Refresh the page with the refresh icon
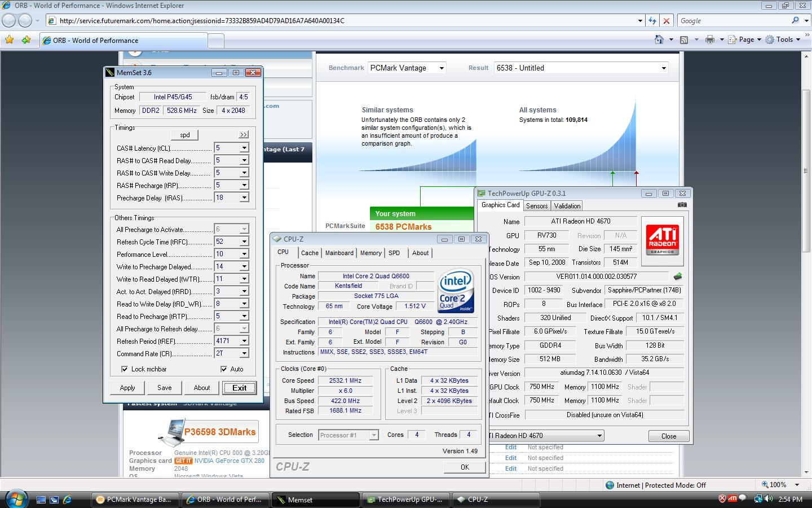Viewport: 812px width, 508px height. 652,20
